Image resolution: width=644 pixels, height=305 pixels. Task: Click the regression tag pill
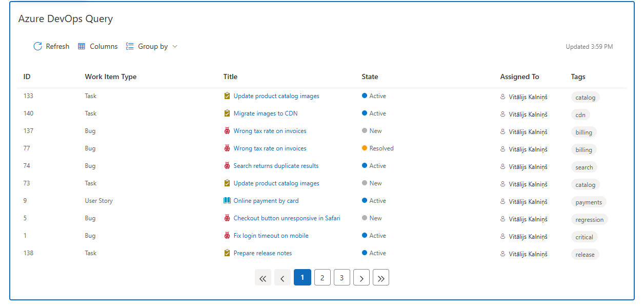[x=590, y=220]
